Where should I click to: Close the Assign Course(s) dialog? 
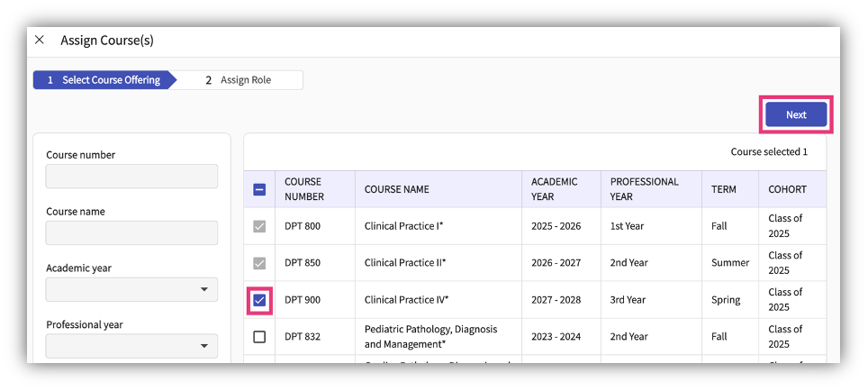pyautogui.click(x=40, y=41)
